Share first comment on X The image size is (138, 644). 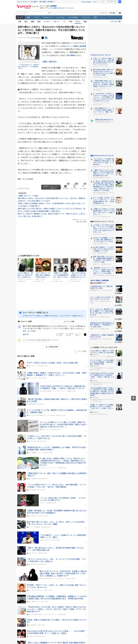pyautogui.click(x=85, y=334)
